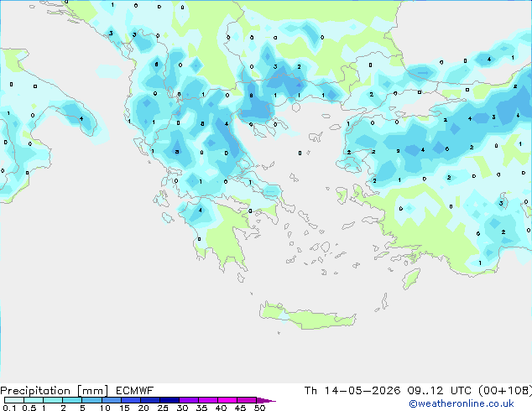The image size is (532, 411).
Task: Click the 30–35 mm violet legend box
Action: tap(188, 400)
